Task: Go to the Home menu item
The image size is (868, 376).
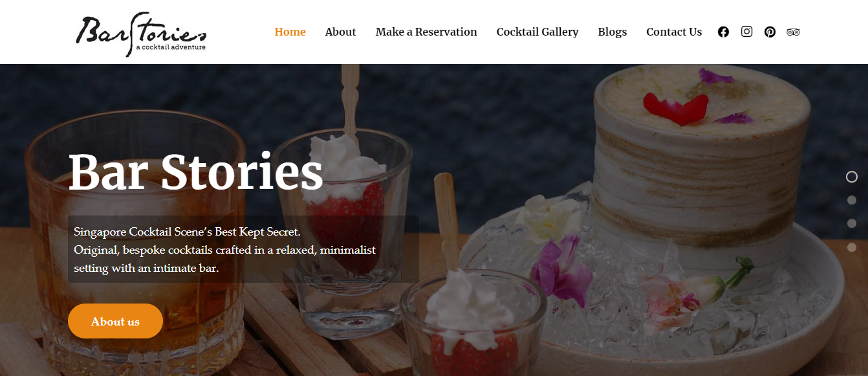Action: (x=290, y=32)
